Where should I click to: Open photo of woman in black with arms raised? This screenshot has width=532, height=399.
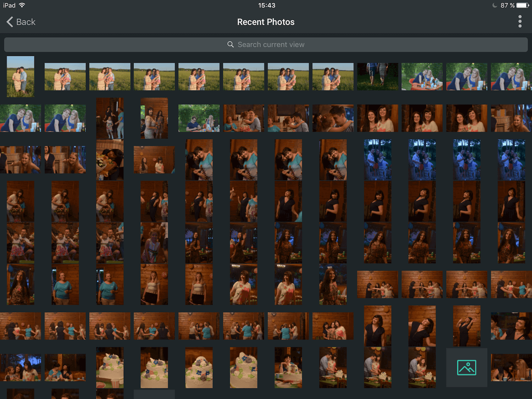pyautogui.click(x=466, y=326)
